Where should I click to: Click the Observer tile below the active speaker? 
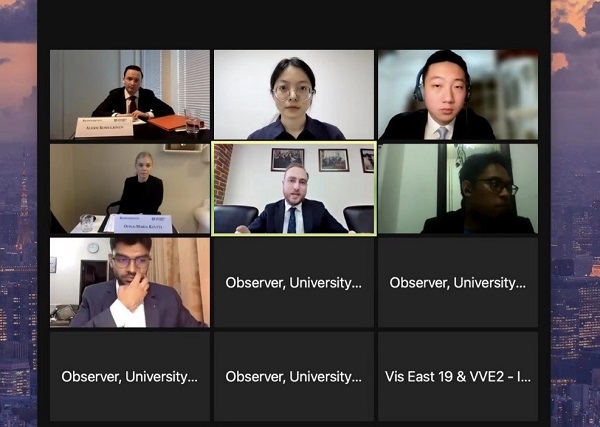click(294, 282)
